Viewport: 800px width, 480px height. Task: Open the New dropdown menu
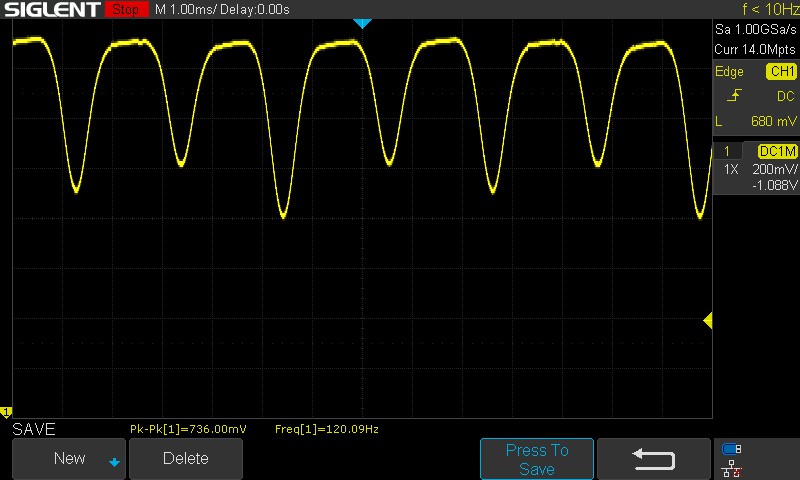(x=69, y=459)
